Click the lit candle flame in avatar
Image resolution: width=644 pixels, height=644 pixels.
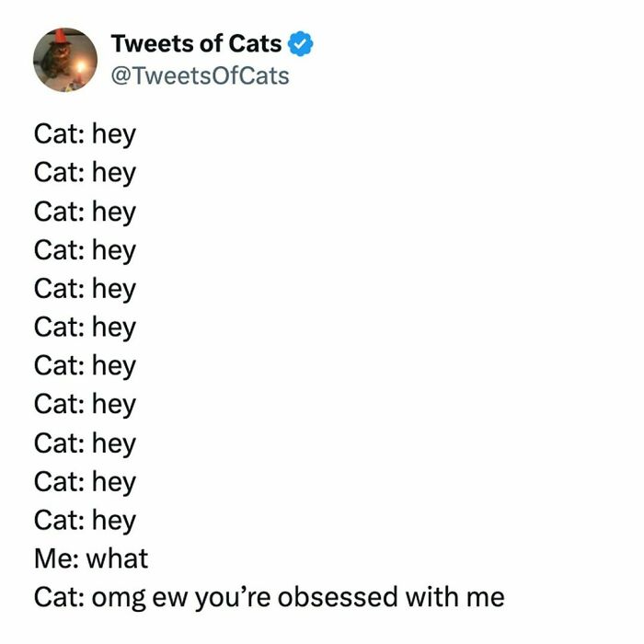click(x=81, y=66)
